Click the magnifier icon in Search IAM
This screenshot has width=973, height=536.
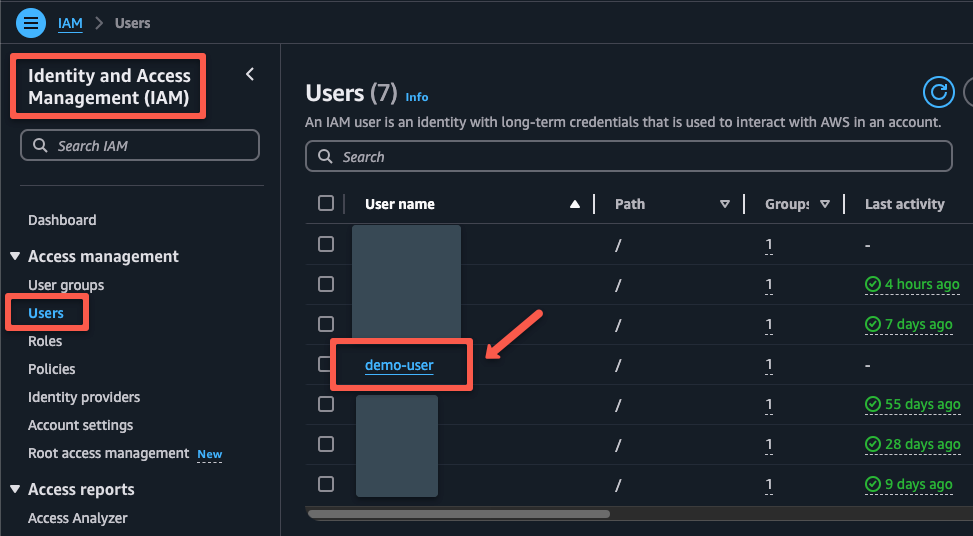pos(40,145)
